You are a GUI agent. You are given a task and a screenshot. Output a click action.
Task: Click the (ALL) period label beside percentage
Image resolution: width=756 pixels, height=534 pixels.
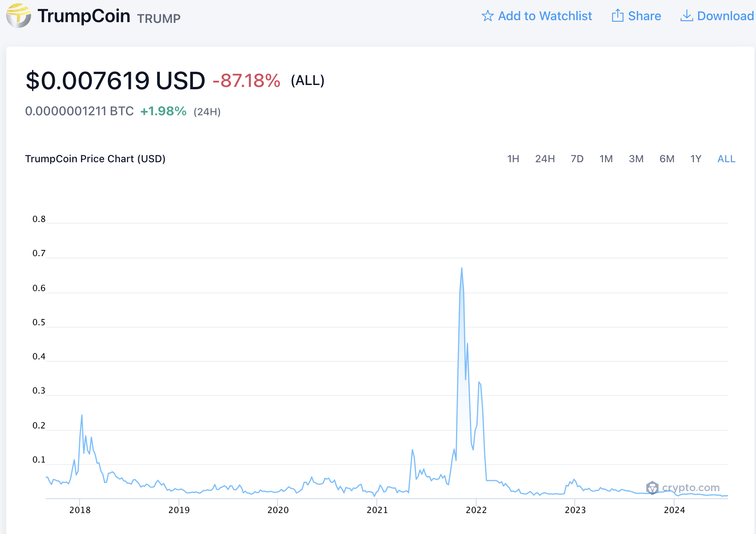click(x=308, y=81)
